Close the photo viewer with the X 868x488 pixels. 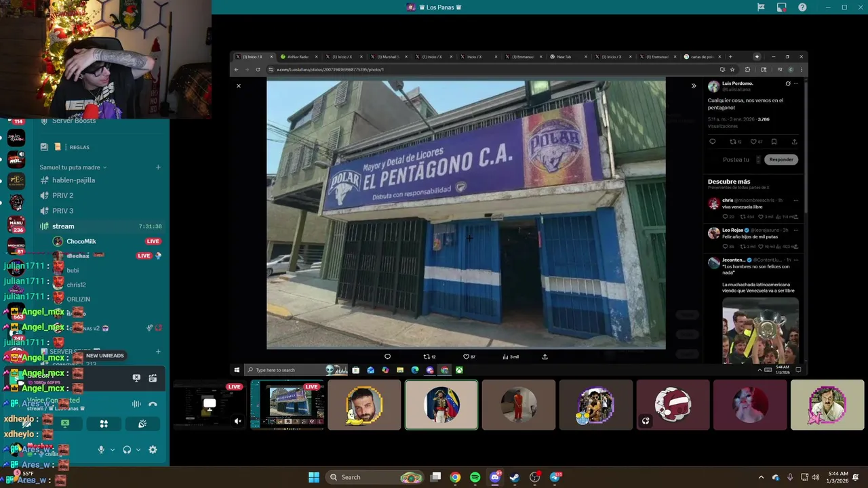coord(238,86)
